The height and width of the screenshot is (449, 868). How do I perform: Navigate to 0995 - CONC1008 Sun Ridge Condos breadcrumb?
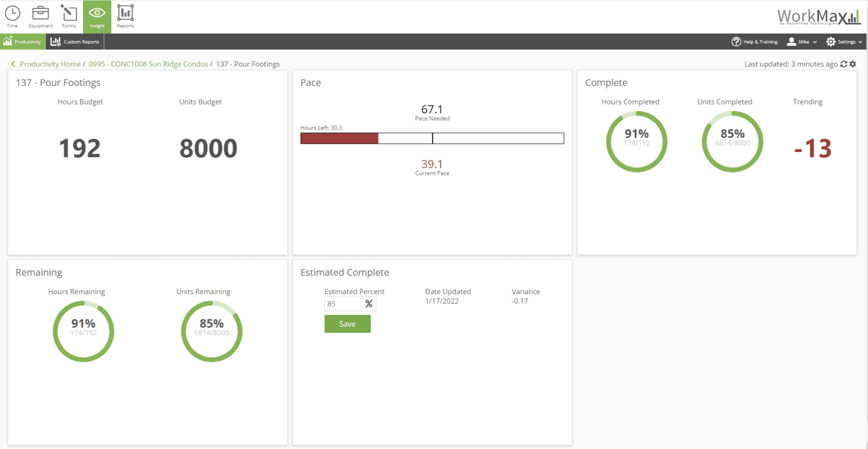click(148, 64)
